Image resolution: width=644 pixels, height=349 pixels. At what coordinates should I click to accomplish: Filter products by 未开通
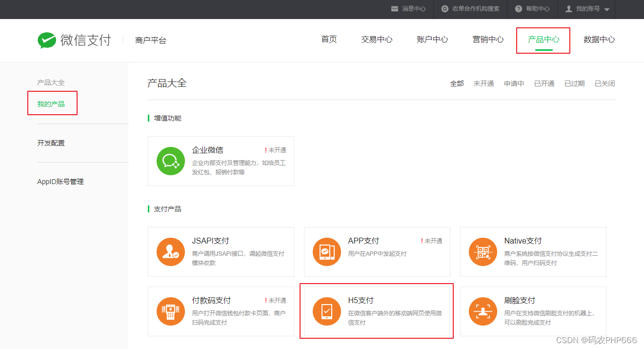[x=483, y=83]
